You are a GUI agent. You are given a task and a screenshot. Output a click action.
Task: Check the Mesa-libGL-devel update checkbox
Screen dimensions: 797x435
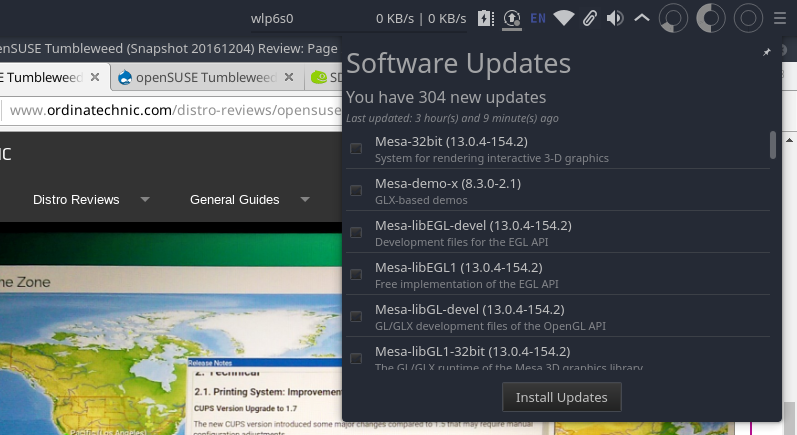pos(356,317)
